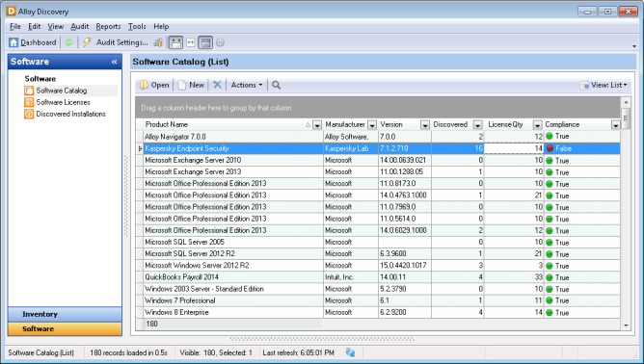
Task: Open the Audit menu
Action: click(x=80, y=27)
